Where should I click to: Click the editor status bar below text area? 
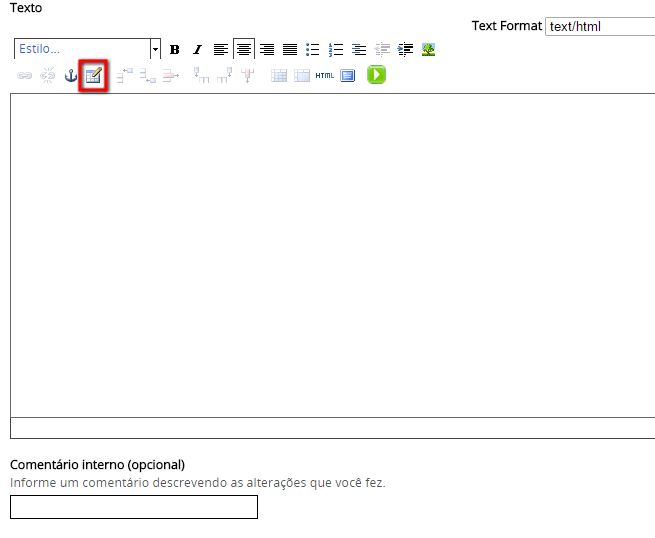coord(333,428)
